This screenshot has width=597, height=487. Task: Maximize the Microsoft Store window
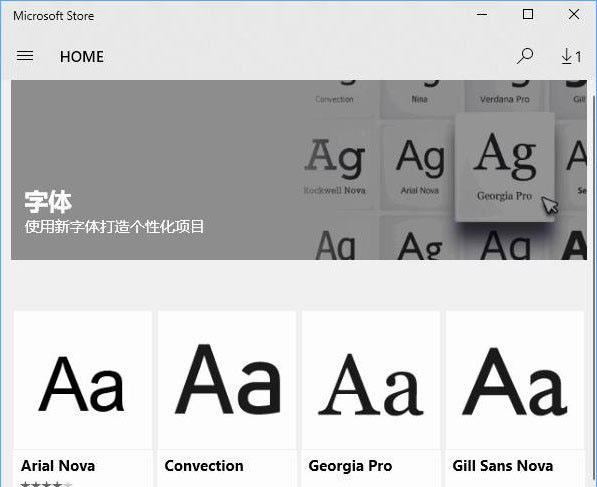click(x=528, y=14)
